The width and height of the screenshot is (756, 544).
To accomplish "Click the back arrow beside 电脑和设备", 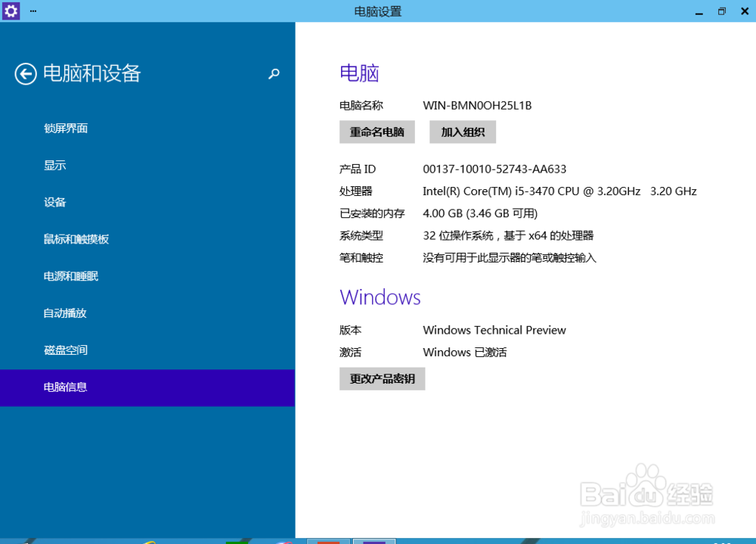I will pyautogui.click(x=25, y=74).
